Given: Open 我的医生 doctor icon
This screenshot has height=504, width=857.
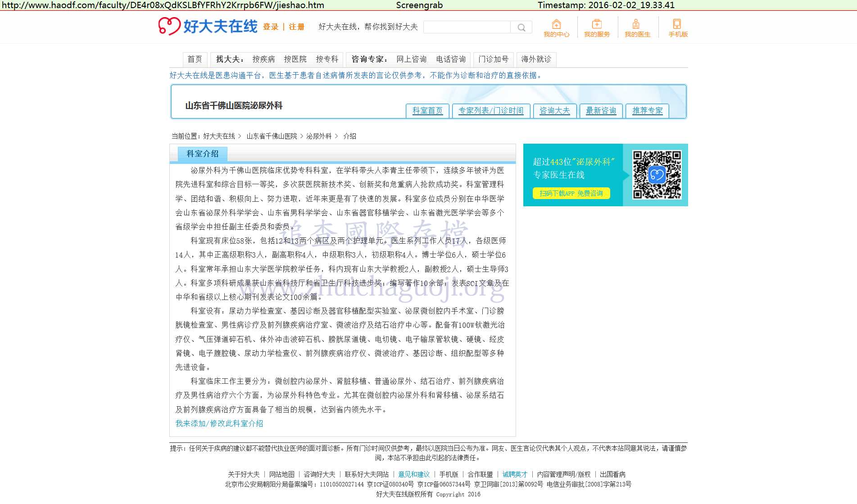Looking at the screenshot, I should tap(636, 24).
